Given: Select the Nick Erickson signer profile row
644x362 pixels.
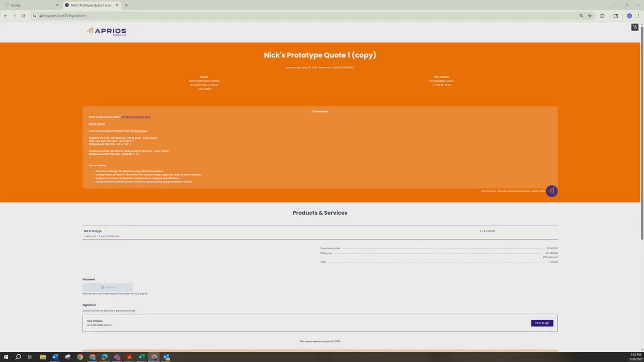Looking at the screenshot, I should coord(320,323).
